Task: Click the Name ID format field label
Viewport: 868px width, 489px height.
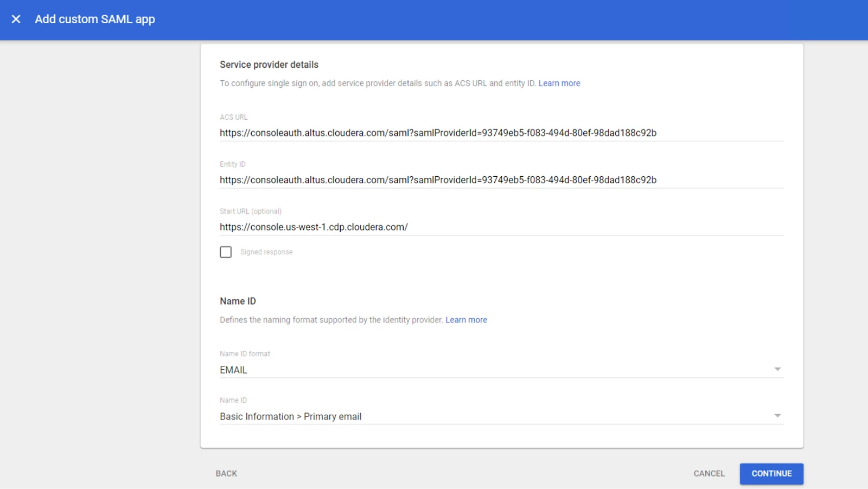Action: click(245, 353)
